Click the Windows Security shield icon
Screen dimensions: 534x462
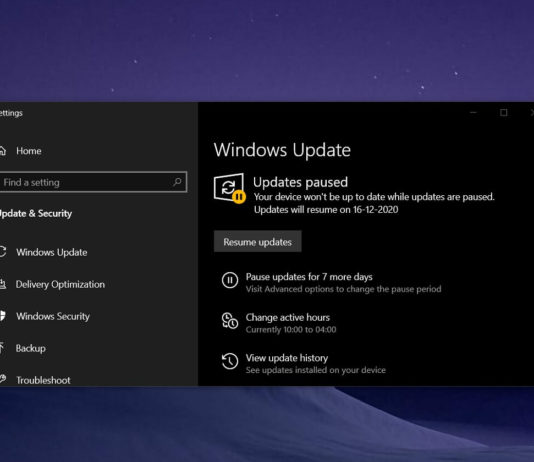click(2, 316)
